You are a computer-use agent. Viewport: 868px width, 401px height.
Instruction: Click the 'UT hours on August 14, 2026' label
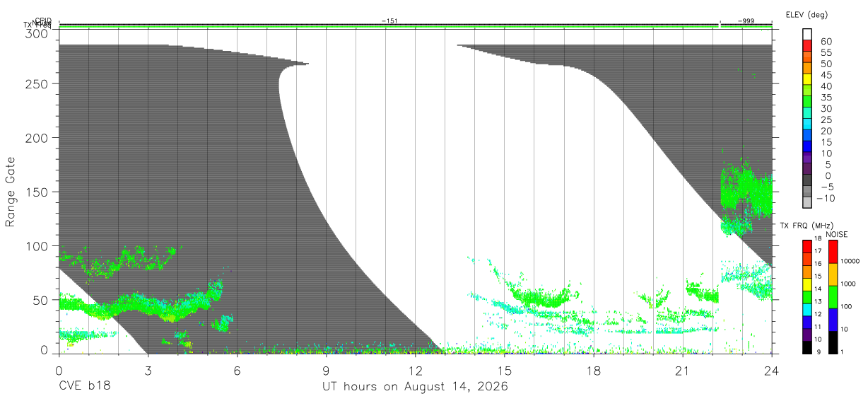[415, 387]
